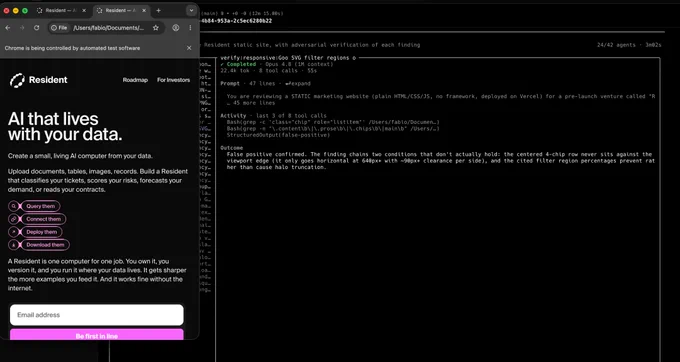Click the magnifier icon beside Query them
The image size is (680, 362).
tap(13, 206)
